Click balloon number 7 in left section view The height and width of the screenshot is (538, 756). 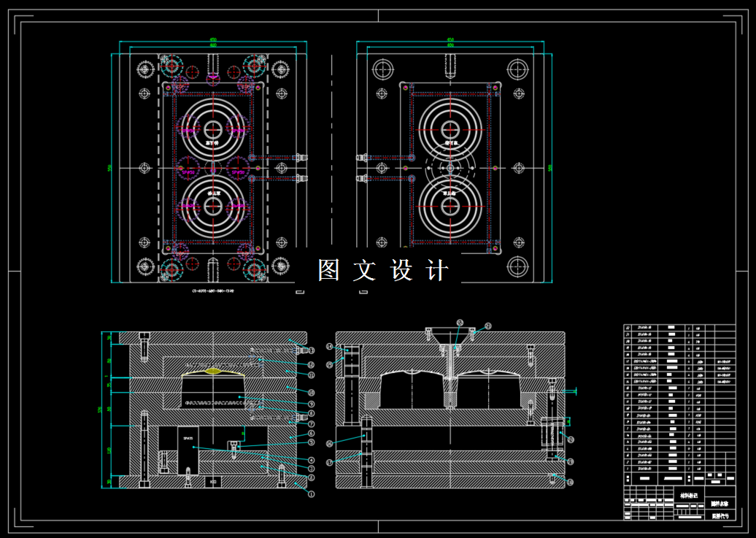pyautogui.click(x=312, y=424)
